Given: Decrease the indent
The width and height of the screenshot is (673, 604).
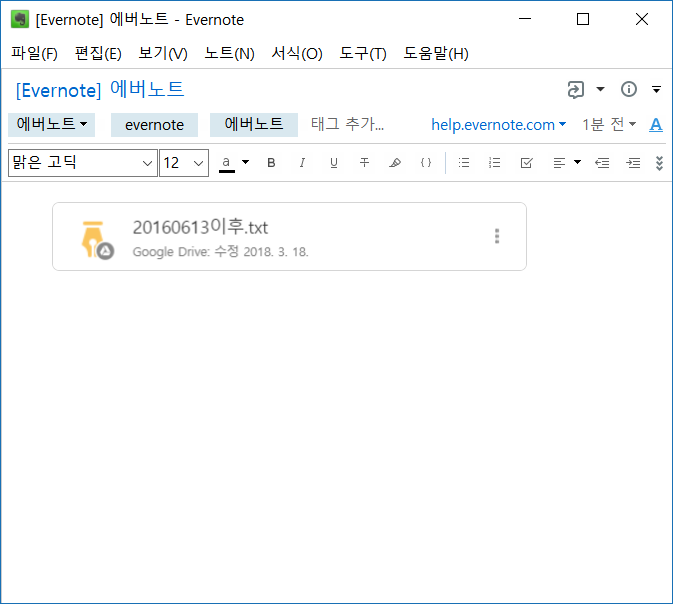Looking at the screenshot, I should click(602, 163).
